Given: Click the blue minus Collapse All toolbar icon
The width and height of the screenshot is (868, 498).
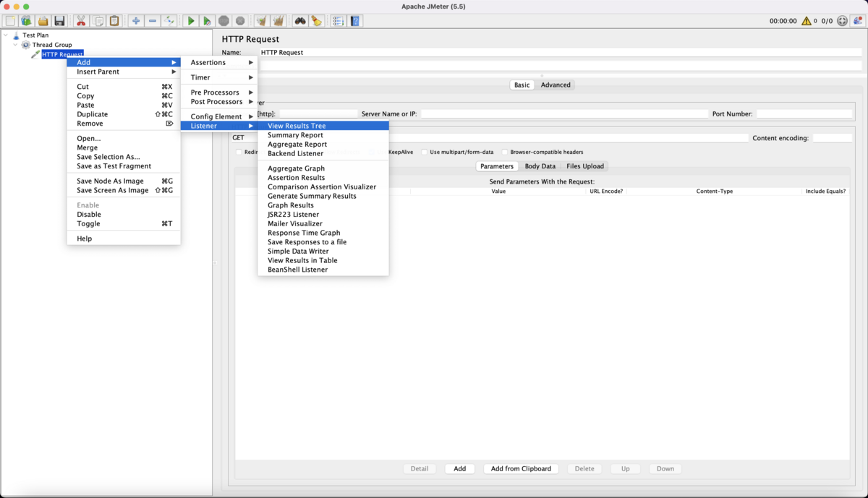Looking at the screenshot, I should click(153, 21).
